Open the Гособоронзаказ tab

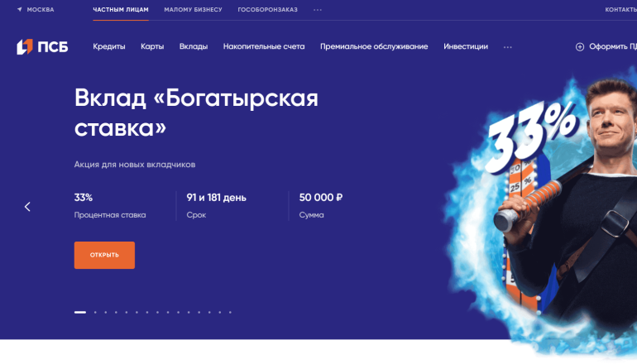[x=267, y=10]
